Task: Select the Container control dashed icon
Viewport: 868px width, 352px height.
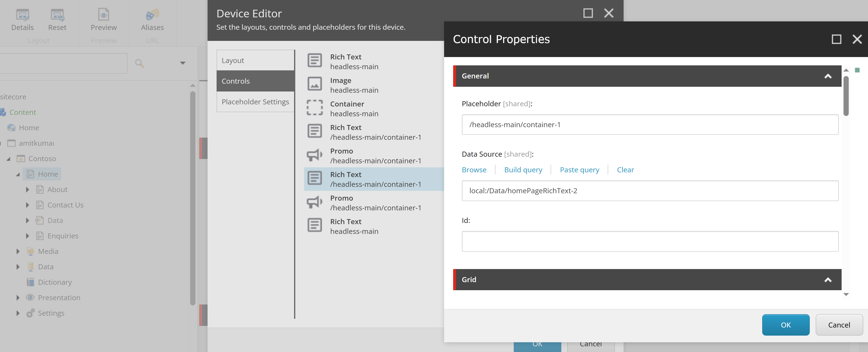Action: pyautogui.click(x=315, y=107)
